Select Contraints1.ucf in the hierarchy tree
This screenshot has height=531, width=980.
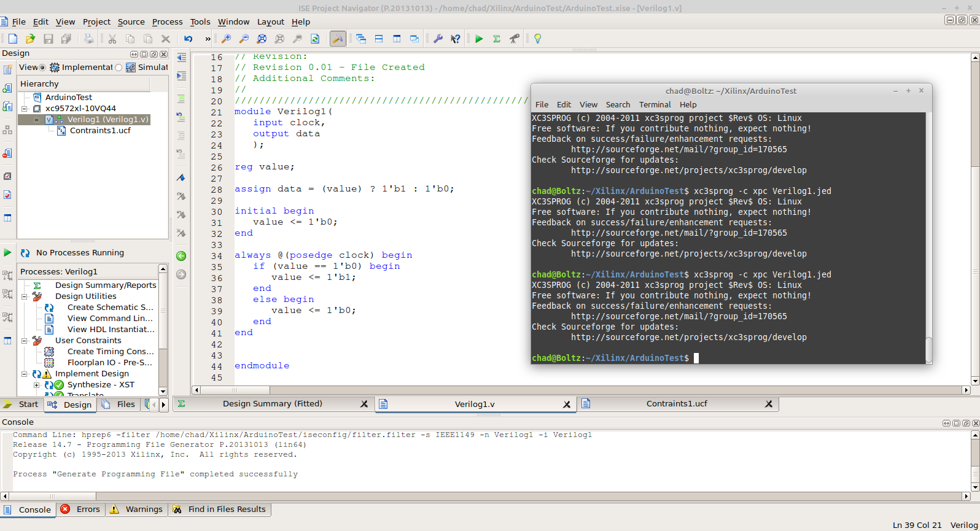pos(100,131)
